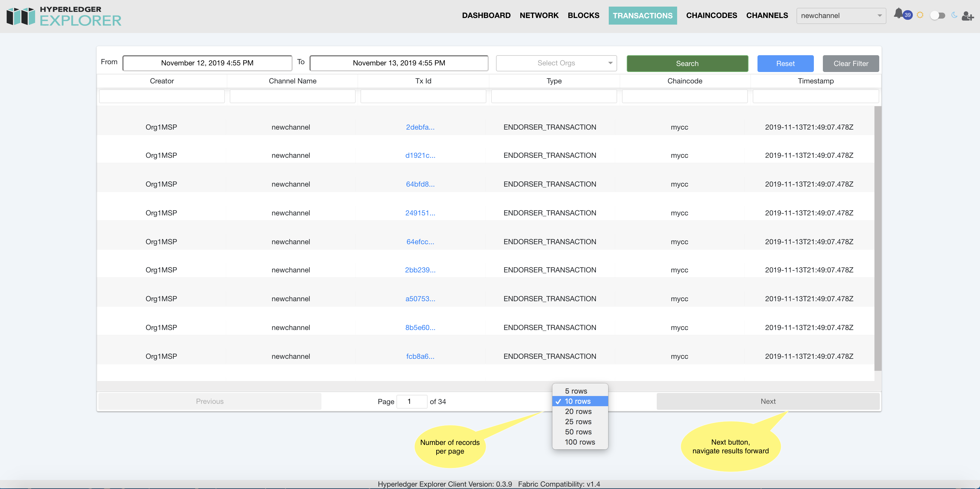Focus the Timestamp filter box
The height and width of the screenshot is (489, 980).
tap(816, 96)
